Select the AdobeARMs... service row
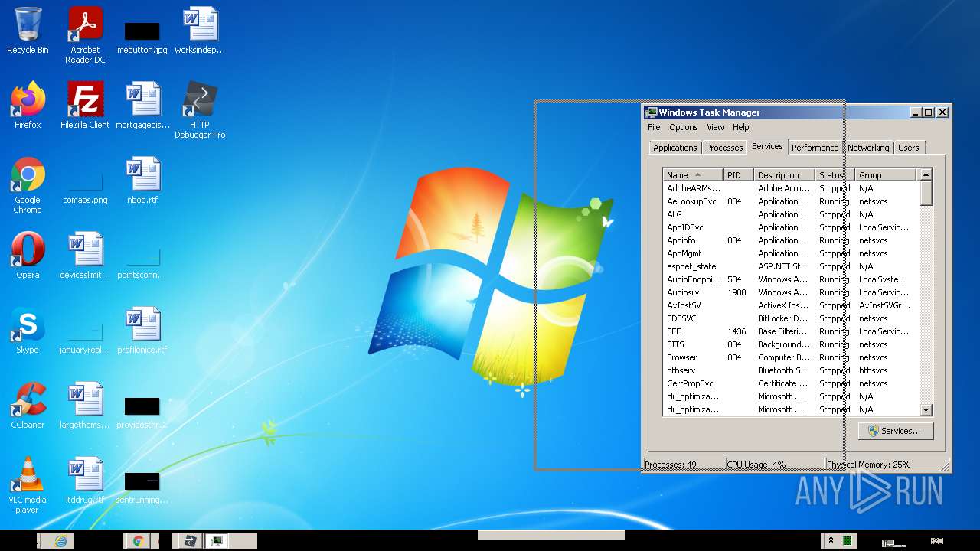 [x=791, y=188]
